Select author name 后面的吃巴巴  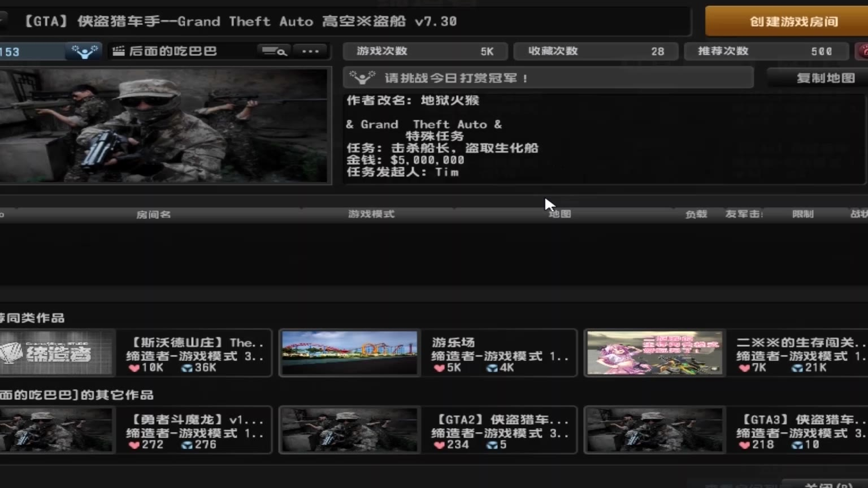coord(173,51)
